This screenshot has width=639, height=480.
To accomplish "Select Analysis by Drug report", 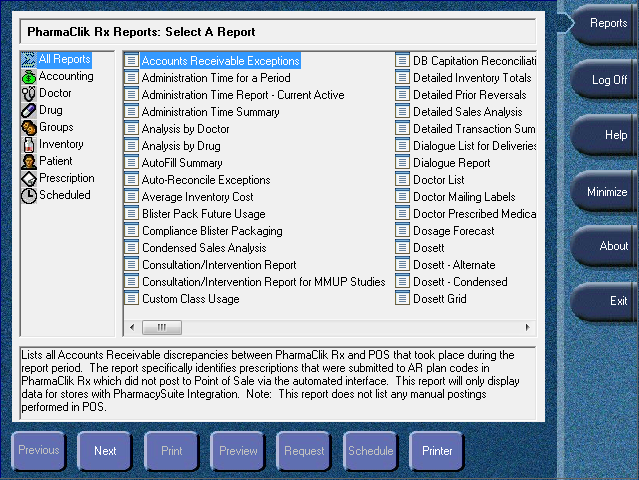I will click(181, 146).
